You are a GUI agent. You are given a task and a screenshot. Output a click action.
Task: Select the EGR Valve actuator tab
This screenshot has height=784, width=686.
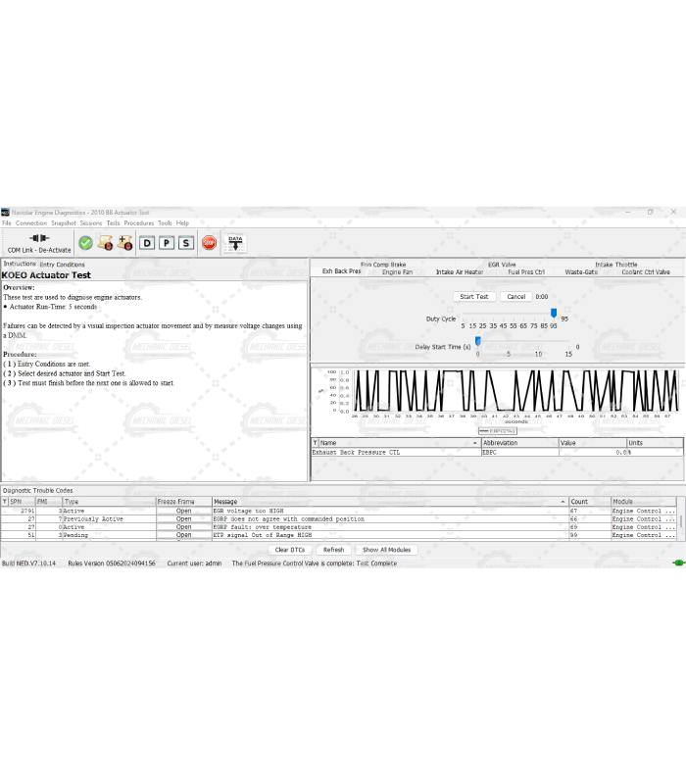[502, 265]
